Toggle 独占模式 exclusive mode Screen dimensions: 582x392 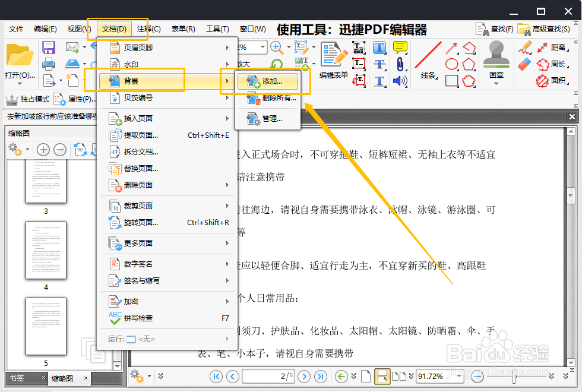point(27,99)
